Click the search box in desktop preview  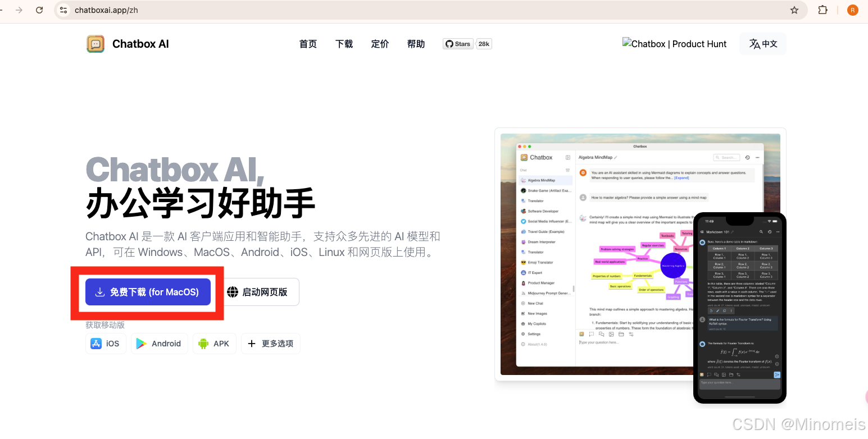[x=726, y=158]
